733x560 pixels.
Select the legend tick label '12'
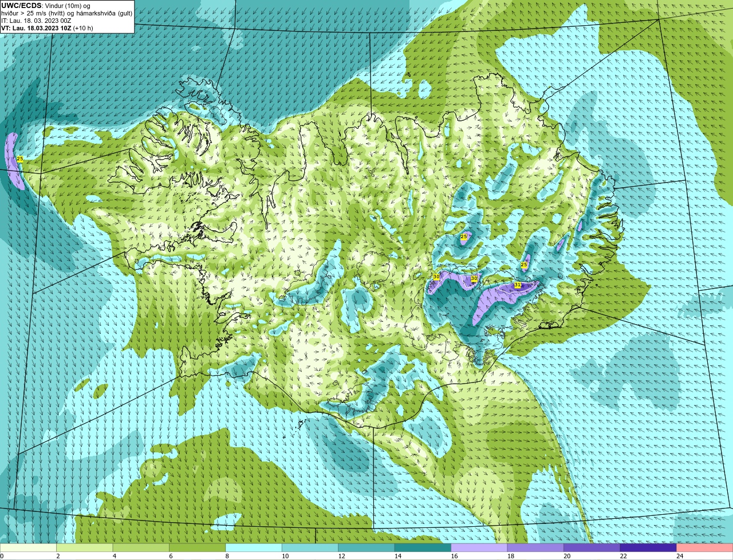coord(341,556)
